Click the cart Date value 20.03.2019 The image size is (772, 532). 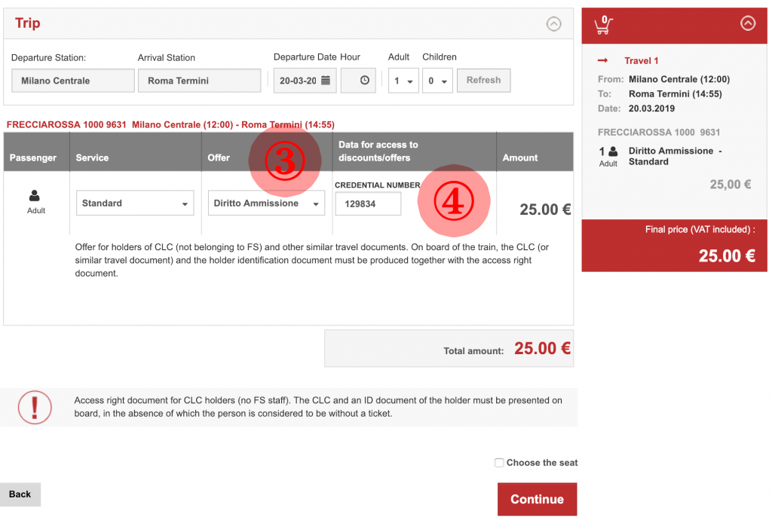click(x=651, y=109)
